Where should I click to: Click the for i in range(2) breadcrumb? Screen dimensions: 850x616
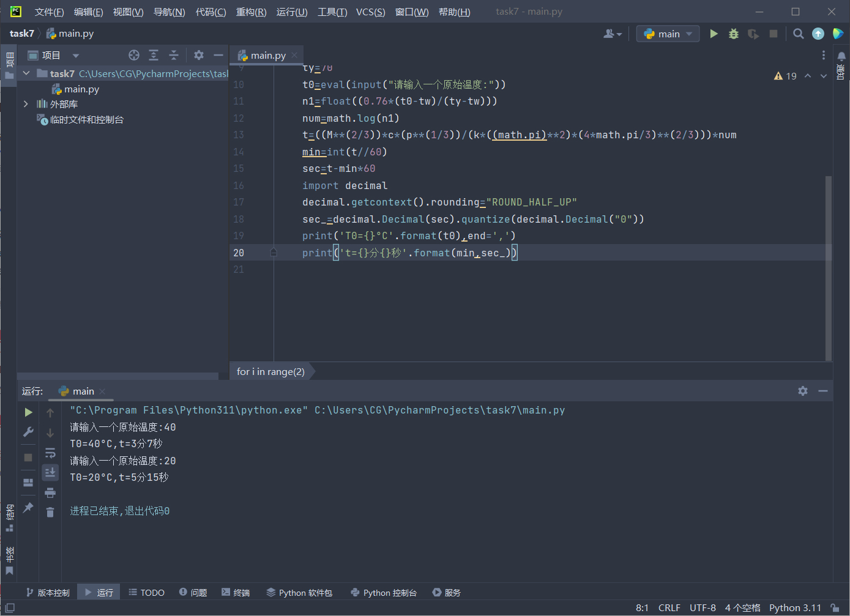(270, 372)
